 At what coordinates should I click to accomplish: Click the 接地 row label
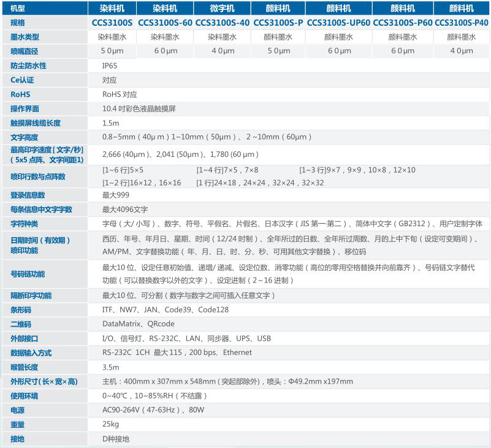(18, 439)
